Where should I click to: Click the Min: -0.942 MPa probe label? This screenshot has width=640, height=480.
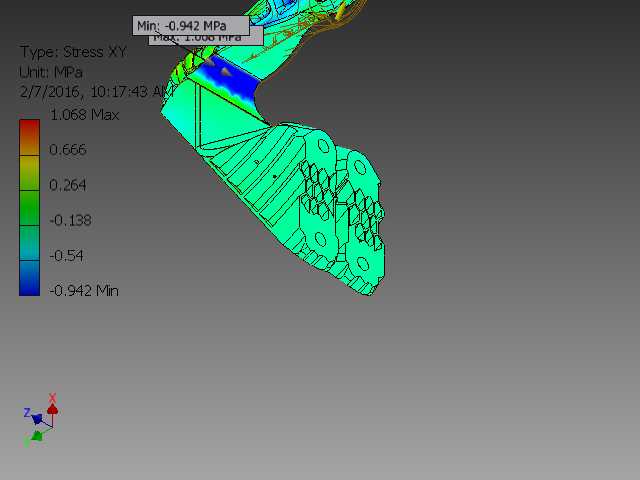point(191,26)
